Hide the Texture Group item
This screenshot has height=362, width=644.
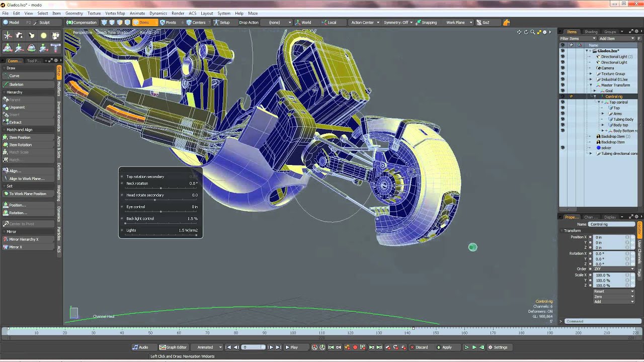pos(562,73)
